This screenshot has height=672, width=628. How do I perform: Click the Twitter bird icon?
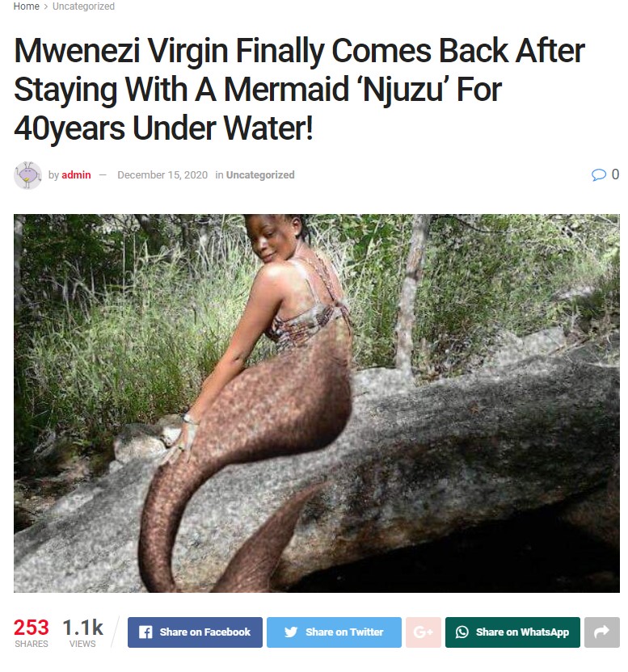(291, 632)
